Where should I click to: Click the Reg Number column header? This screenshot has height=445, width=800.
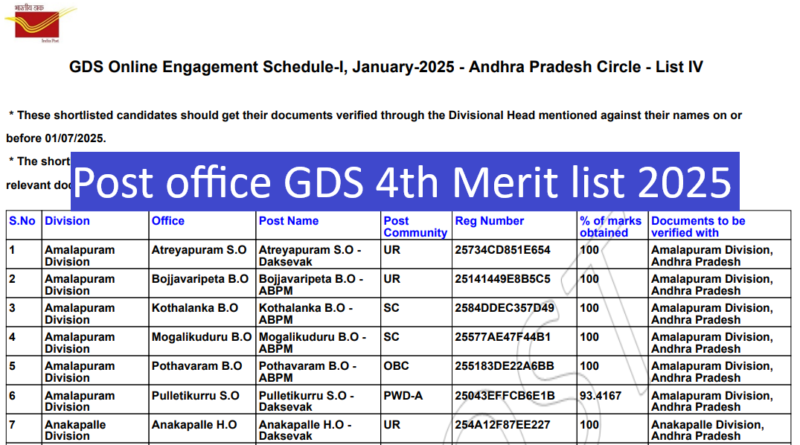point(489,220)
